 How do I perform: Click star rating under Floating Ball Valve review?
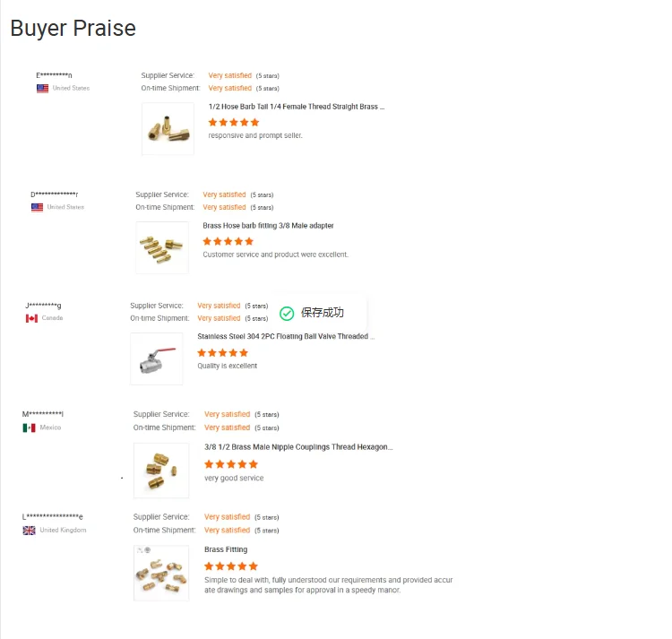222,353
